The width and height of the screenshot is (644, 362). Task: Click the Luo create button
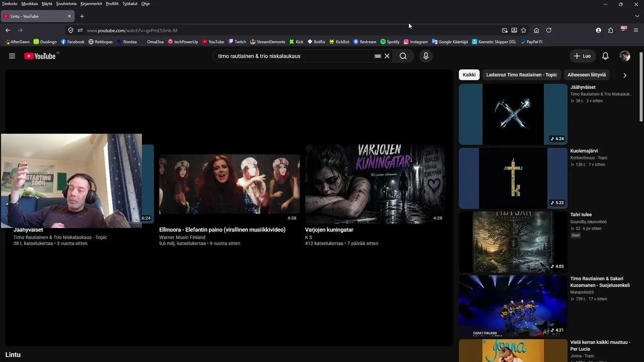pyautogui.click(x=582, y=56)
